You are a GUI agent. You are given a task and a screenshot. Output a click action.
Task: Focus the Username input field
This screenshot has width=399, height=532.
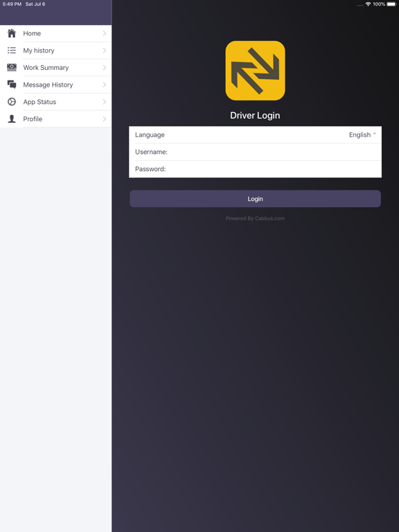pos(255,152)
